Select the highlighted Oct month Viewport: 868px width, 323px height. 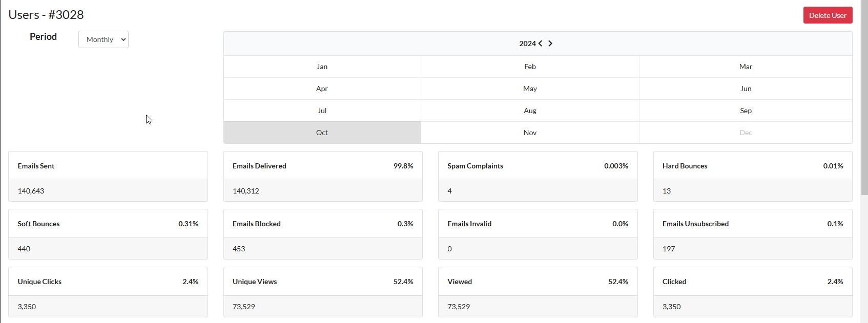(322, 133)
